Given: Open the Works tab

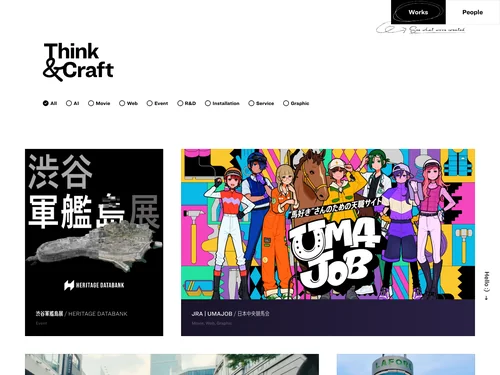Looking at the screenshot, I should 418,12.
